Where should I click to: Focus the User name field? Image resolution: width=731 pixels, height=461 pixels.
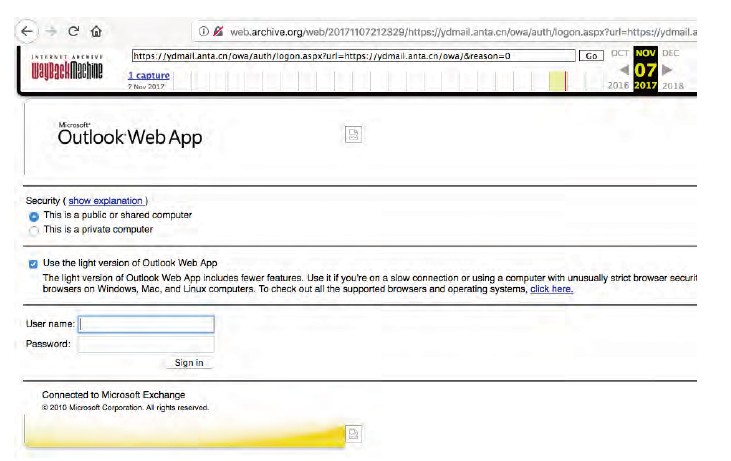pos(146,324)
